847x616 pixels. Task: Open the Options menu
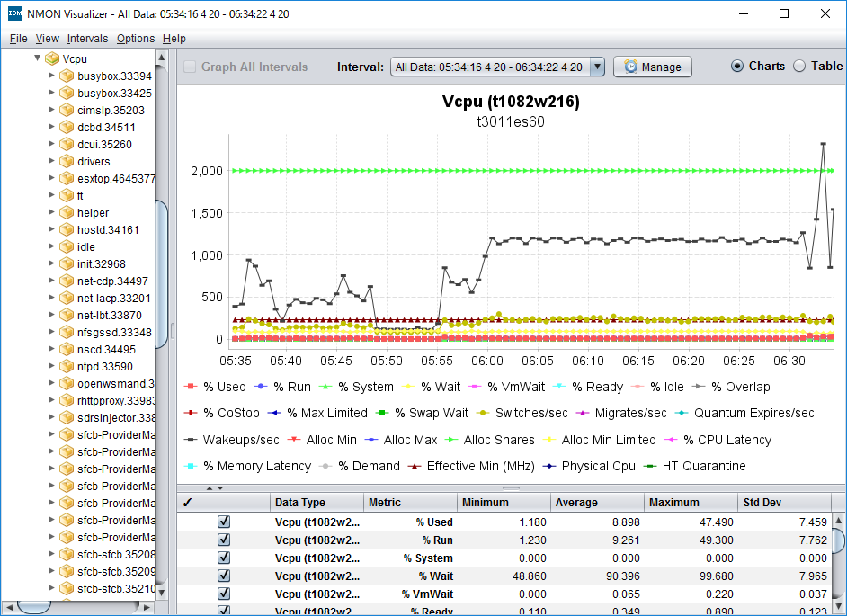pos(135,39)
